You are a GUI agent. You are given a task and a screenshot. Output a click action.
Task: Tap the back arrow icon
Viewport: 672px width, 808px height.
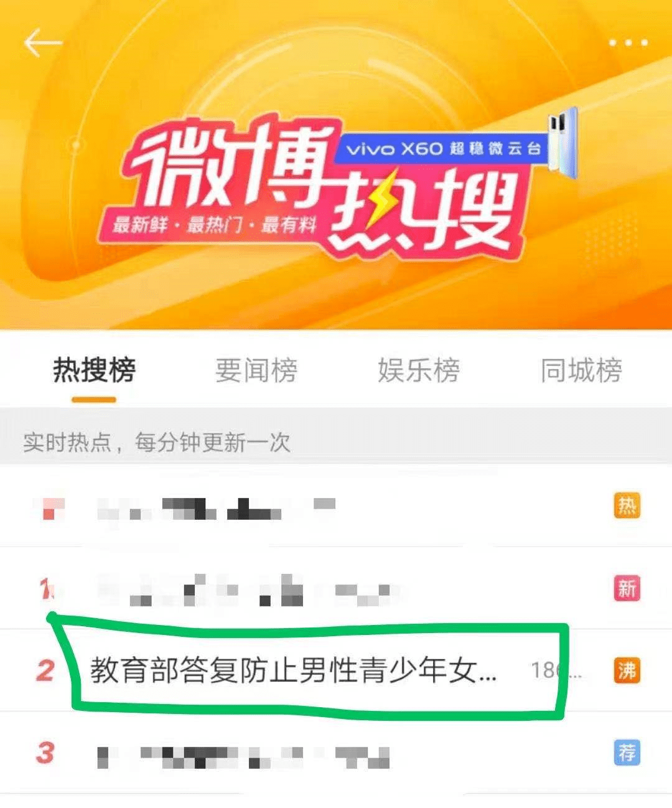(43, 43)
